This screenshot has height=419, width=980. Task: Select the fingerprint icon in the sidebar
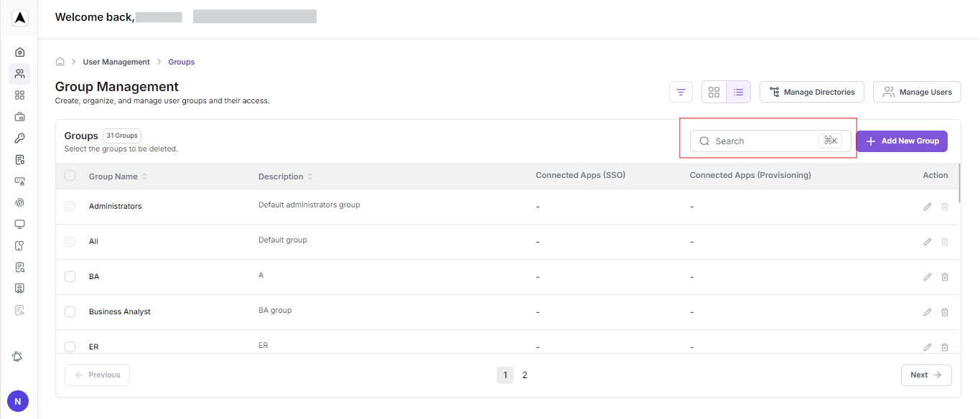19,202
